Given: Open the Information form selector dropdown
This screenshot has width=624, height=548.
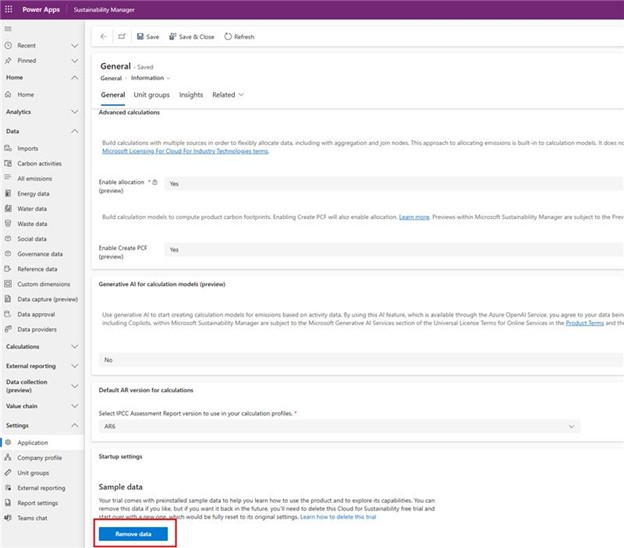Looking at the screenshot, I should 150,78.
